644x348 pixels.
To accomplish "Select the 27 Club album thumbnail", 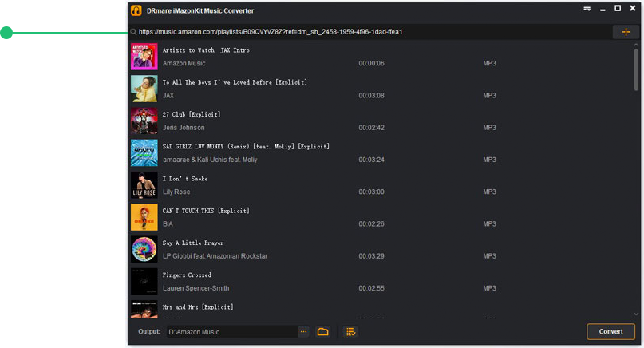I will point(144,121).
